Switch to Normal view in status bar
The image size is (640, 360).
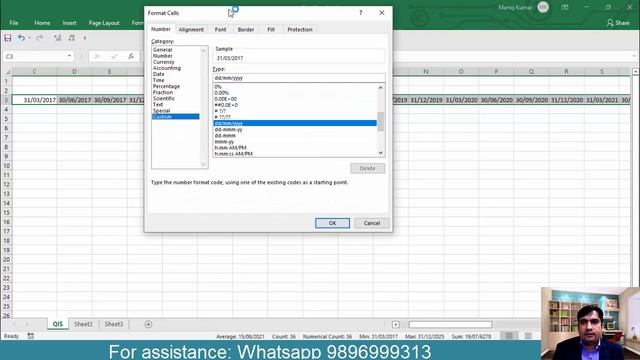tap(509, 336)
